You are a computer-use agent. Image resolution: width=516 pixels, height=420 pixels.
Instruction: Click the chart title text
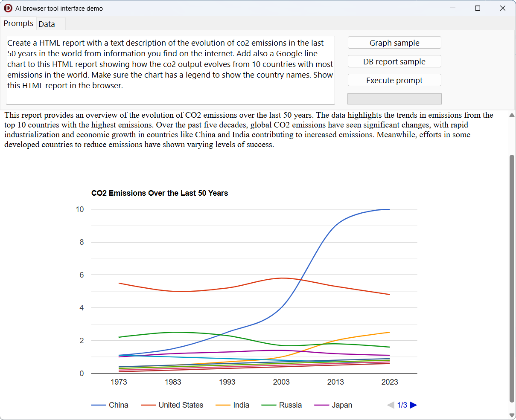(160, 193)
